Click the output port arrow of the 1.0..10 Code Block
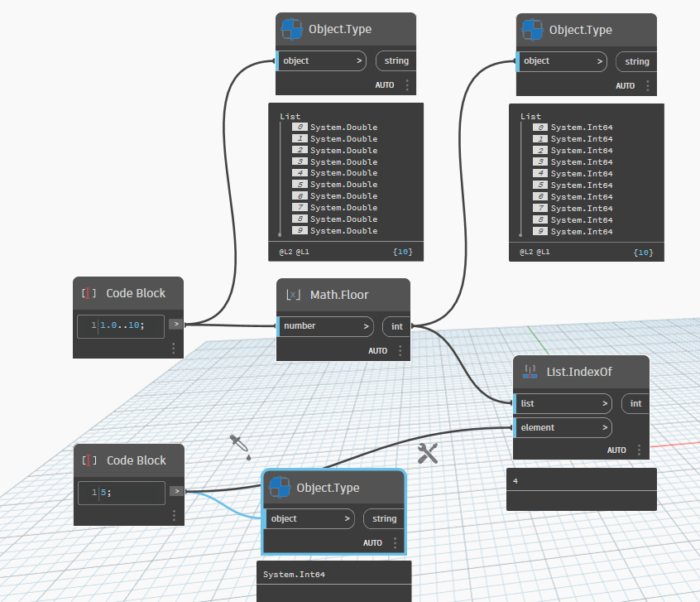700x602 pixels. coord(176,324)
